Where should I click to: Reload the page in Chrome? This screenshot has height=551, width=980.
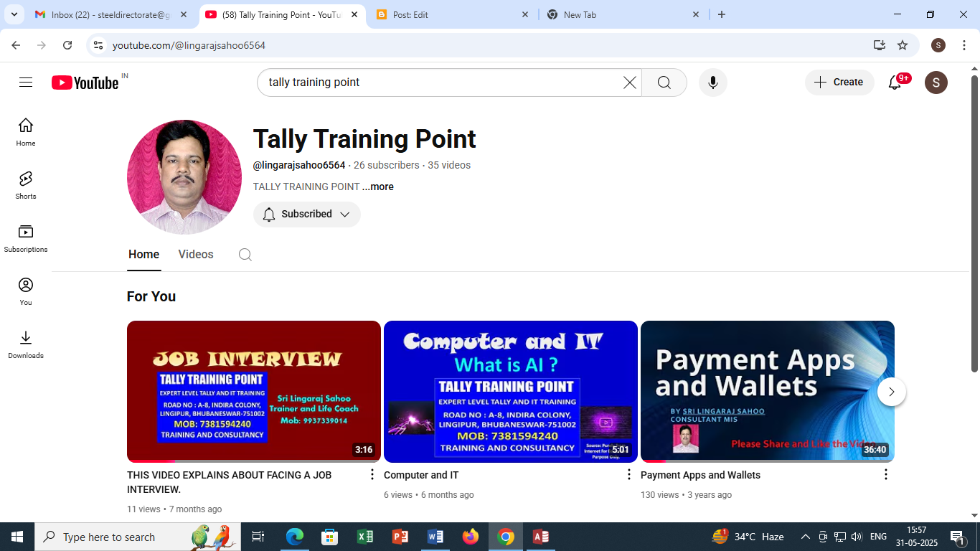pos(67,45)
